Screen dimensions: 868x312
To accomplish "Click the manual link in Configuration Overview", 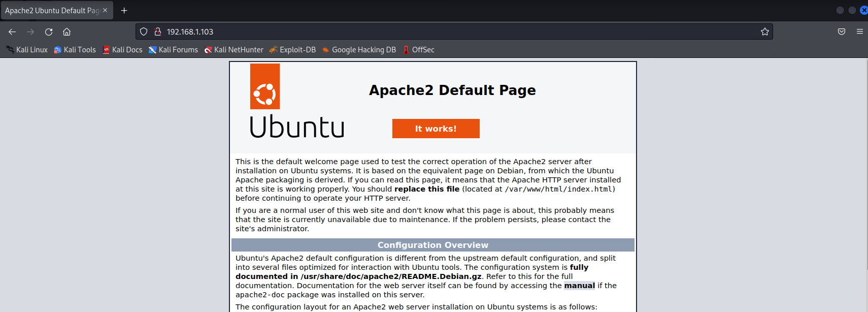I will click(579, 286).
